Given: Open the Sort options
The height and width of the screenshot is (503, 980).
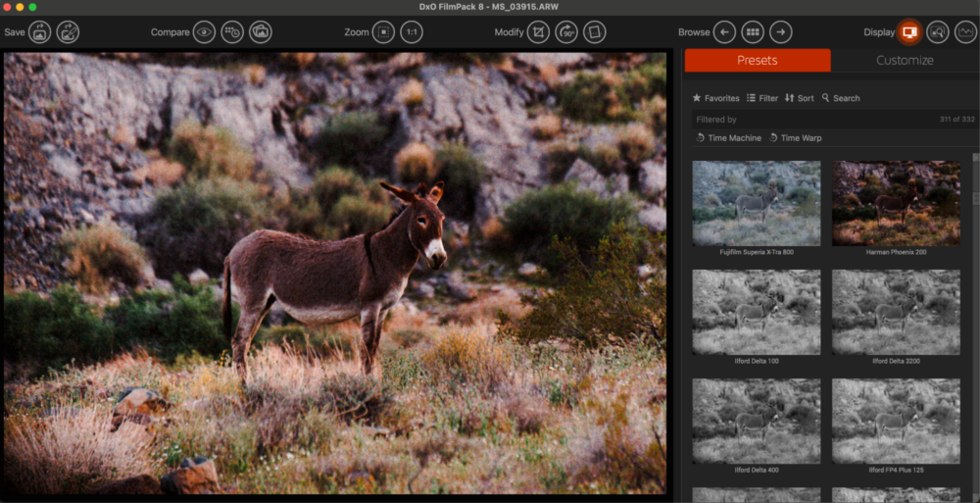Looking at the screenshot, I should [799, 98].
